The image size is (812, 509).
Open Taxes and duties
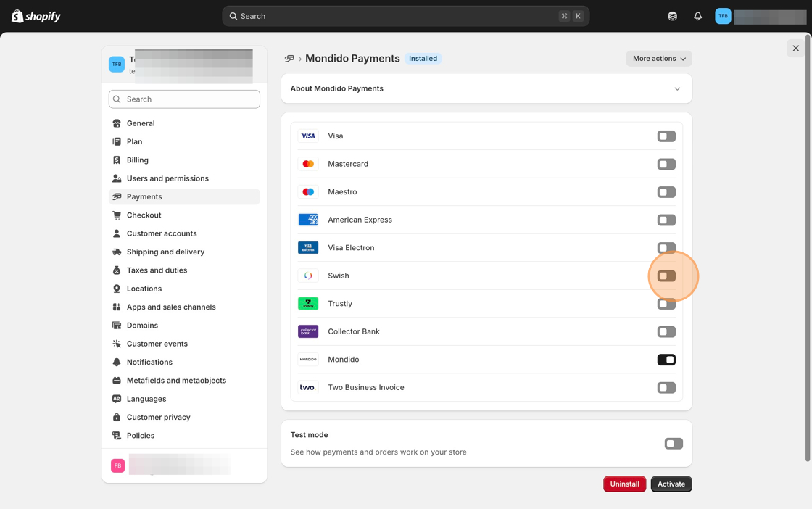coord(184,270)
